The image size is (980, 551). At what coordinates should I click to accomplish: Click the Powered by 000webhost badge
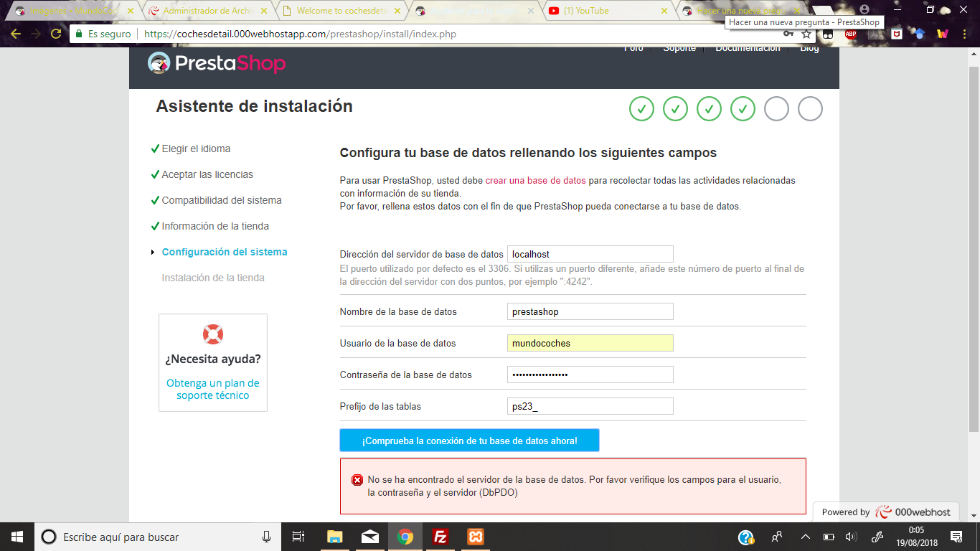[x=887, y=512]
